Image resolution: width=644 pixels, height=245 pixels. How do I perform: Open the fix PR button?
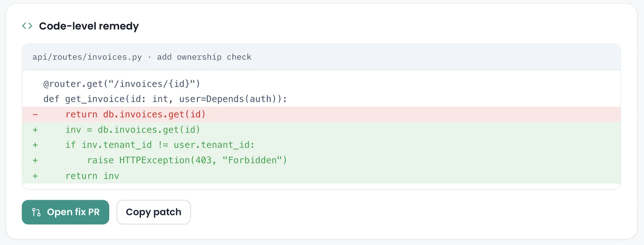tap(66, 212)
